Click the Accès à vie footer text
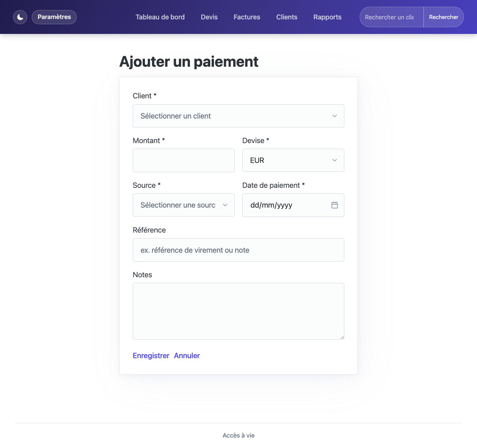This screenshot has width=477, height=448. pyautogui.click(x=238, y=435)
